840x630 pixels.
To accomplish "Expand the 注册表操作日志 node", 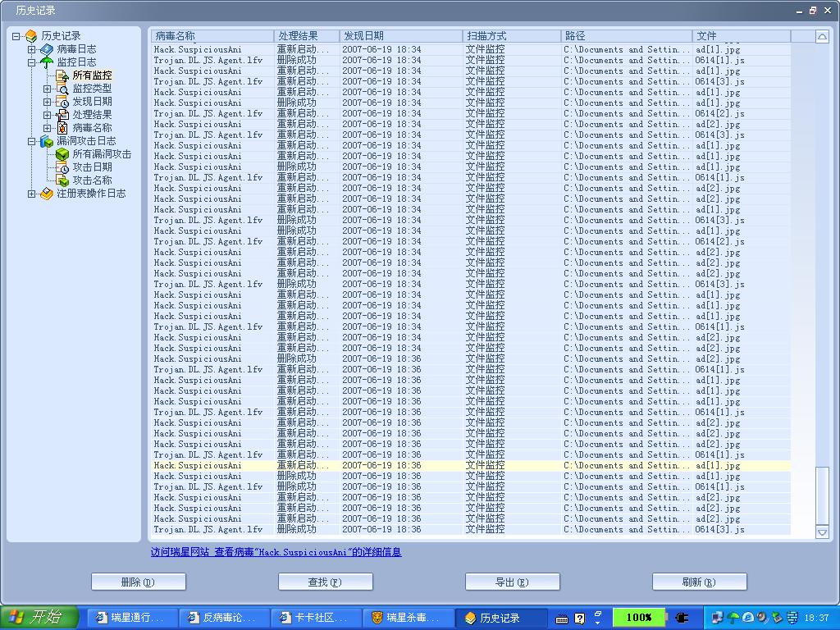I will click(x=32, y=194).
